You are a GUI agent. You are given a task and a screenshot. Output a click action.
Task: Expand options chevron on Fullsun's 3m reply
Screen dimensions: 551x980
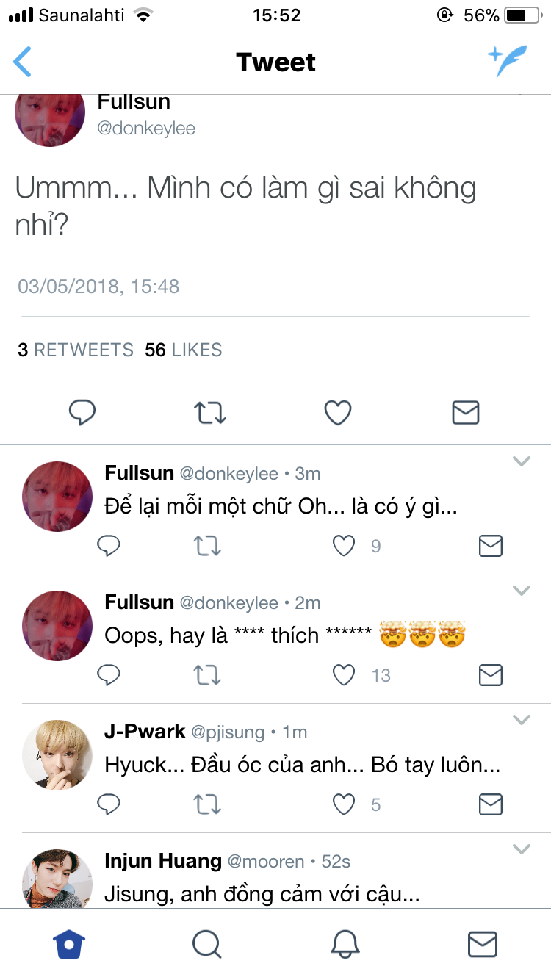coord(521,461)
